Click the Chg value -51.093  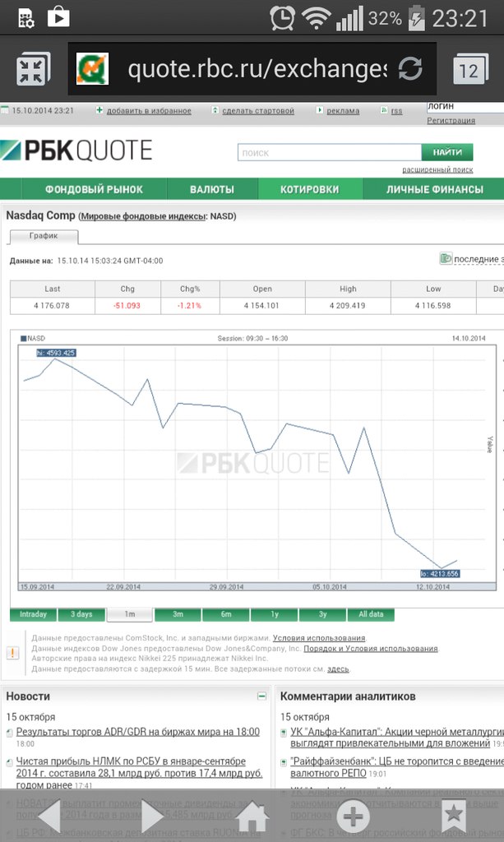click(x=127, y=306)
